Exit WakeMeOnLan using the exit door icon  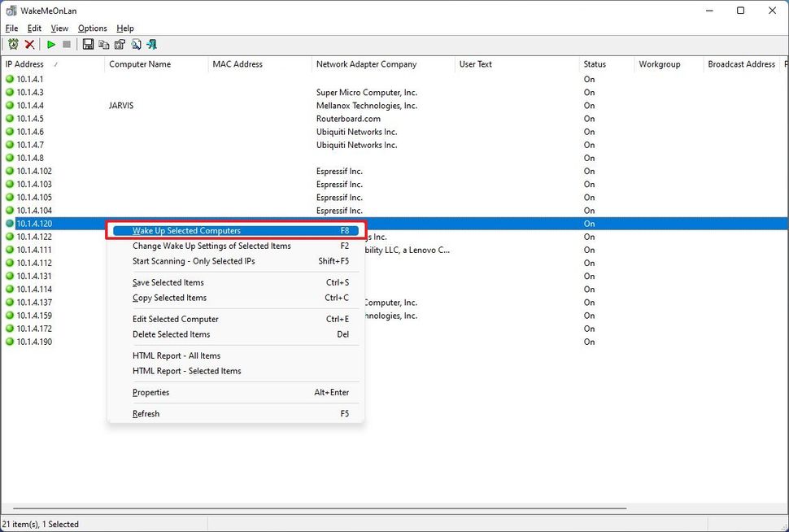point(152,45)
